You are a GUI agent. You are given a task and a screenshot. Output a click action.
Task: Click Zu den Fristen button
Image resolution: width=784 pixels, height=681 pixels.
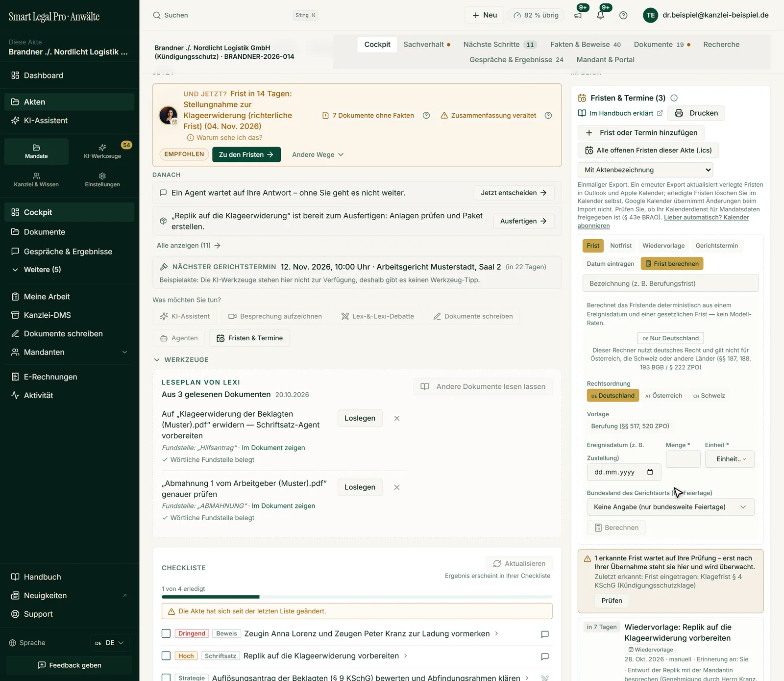[x=246, y=154]
